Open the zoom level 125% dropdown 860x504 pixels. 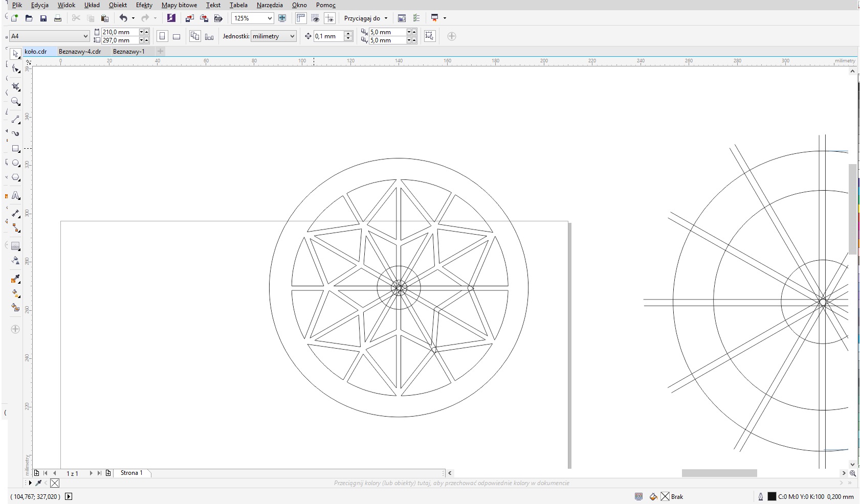[270, 18]
